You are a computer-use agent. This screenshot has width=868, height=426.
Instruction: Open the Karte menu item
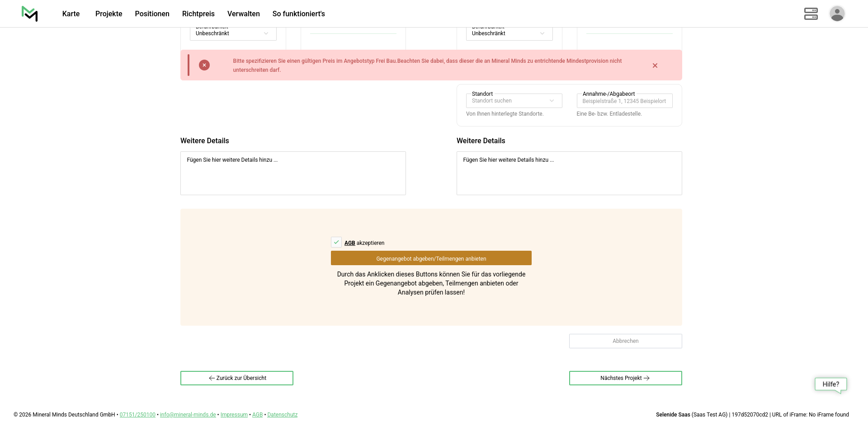tap(71, 14)
